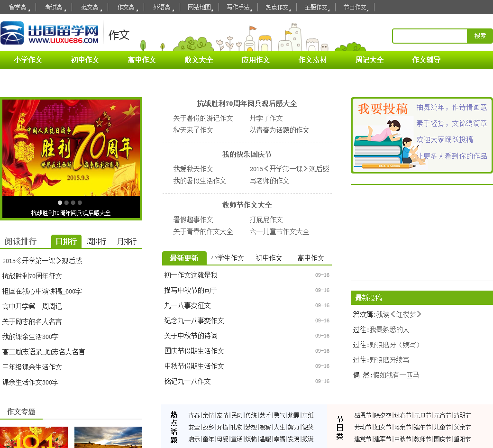This screenshot has width=493, height=448.
Task: Click the 我要投稿 submission banner
Action: 421,135
